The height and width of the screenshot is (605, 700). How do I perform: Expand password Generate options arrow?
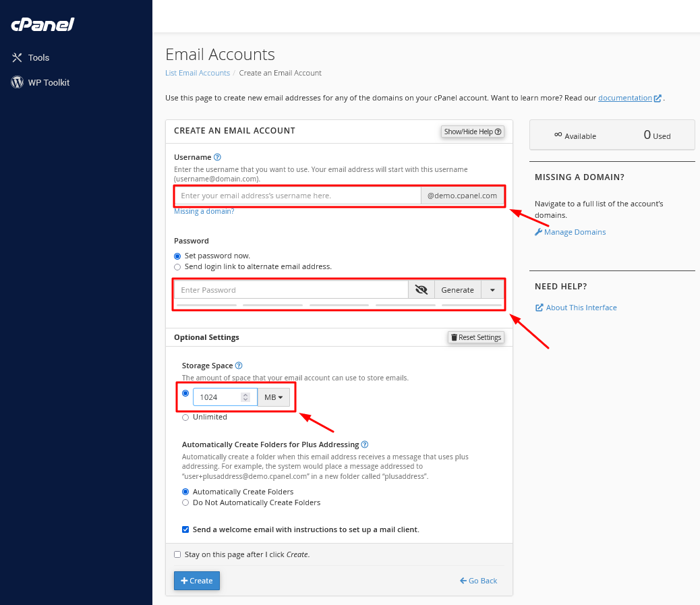click(492, 290)
